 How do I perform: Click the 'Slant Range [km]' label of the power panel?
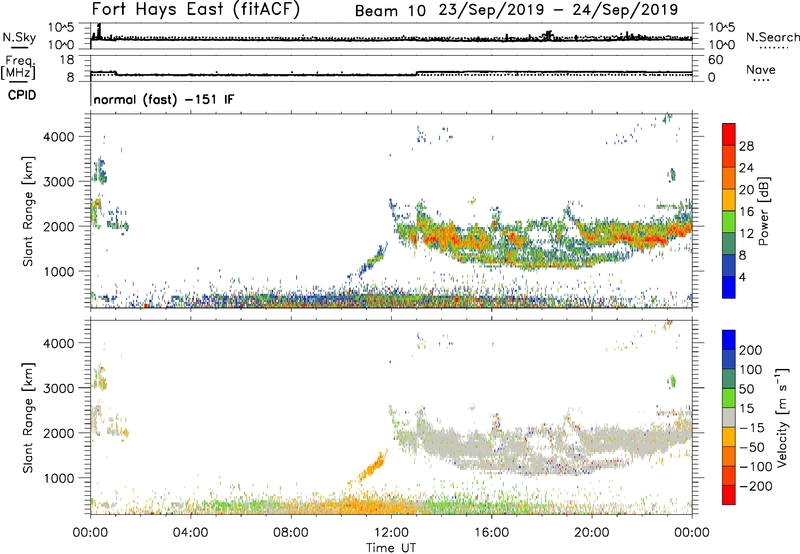pos(28,211)
